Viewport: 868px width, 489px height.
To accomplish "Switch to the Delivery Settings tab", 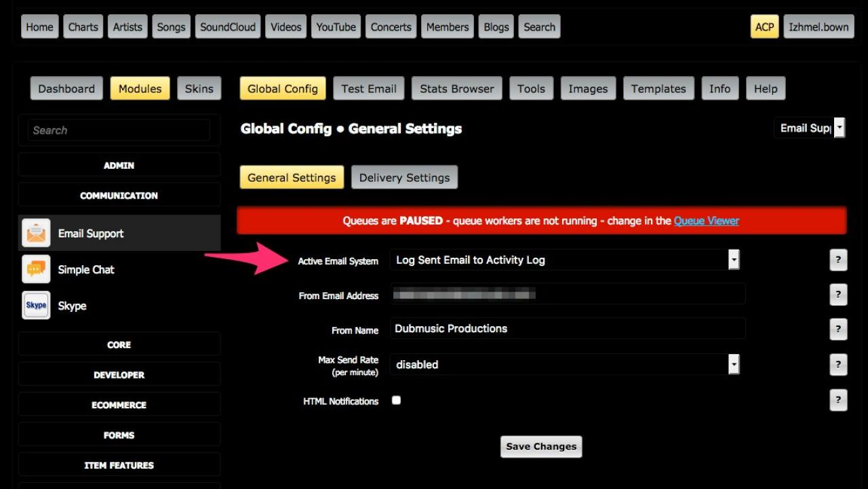I will coord(404,178).
